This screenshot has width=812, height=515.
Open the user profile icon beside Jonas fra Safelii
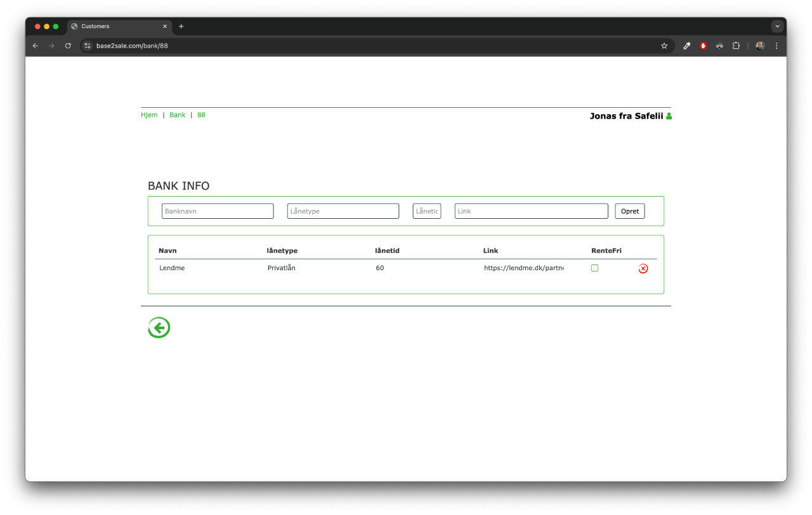(x=669, y=116)
